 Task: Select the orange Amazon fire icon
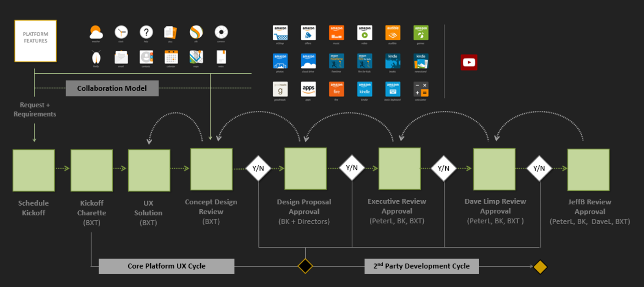(x=336, y=89)
